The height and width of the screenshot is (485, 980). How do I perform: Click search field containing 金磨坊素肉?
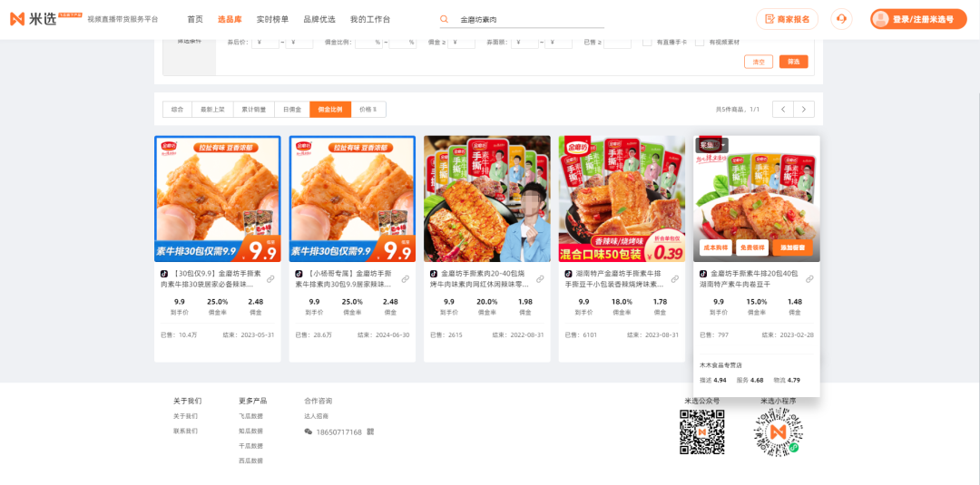(x=522, y=19)
